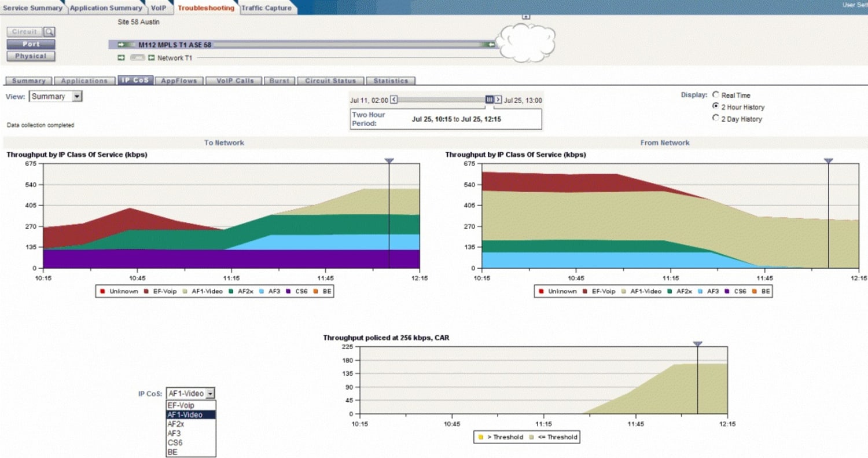Viewport: 868px width, 458px height.
Task: Select the 2 Day History option
Action: point(716,118)
